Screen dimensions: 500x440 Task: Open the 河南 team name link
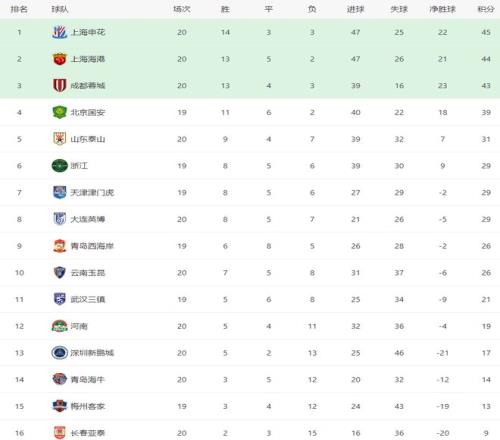pos(79,326)
